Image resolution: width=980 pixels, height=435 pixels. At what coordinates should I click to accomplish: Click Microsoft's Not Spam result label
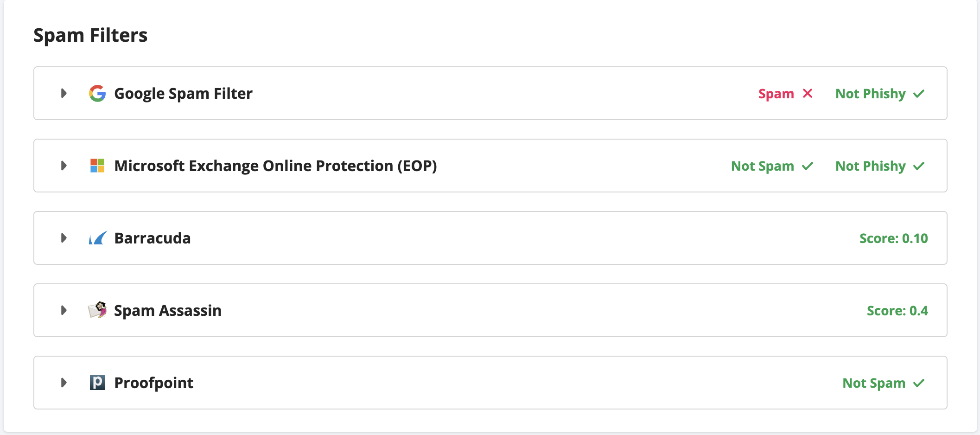coord(763,166)
